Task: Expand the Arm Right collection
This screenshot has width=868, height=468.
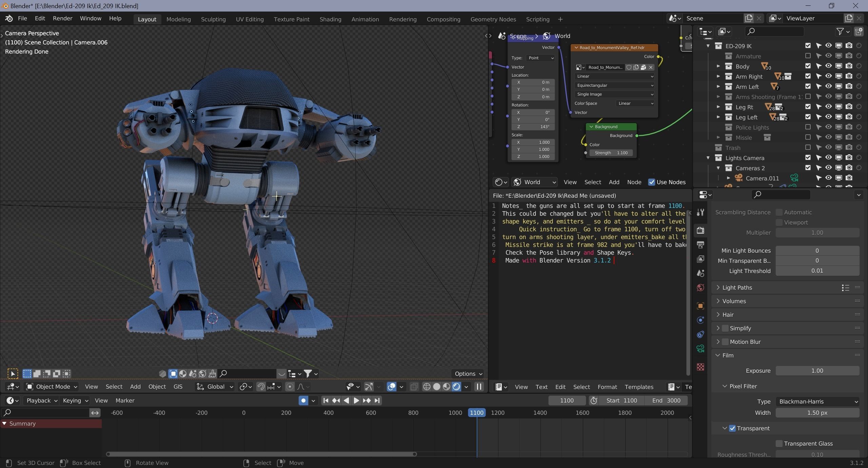Action: click(718, 76)
